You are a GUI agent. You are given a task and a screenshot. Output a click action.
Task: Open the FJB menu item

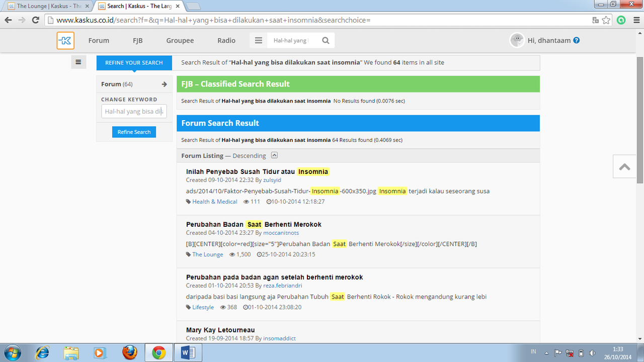[x=137, y=41]
